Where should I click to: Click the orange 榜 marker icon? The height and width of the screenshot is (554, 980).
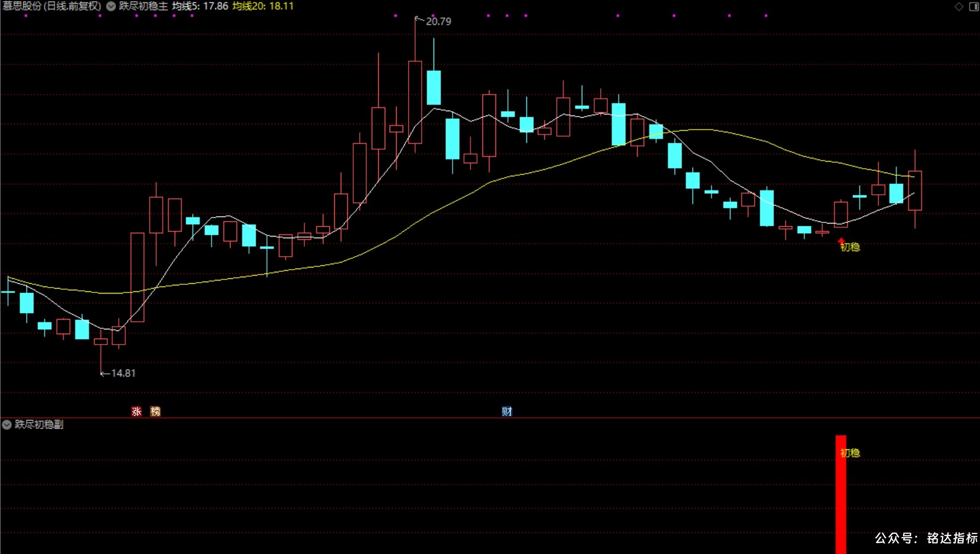pyautogui.click(x=155, y=411)
